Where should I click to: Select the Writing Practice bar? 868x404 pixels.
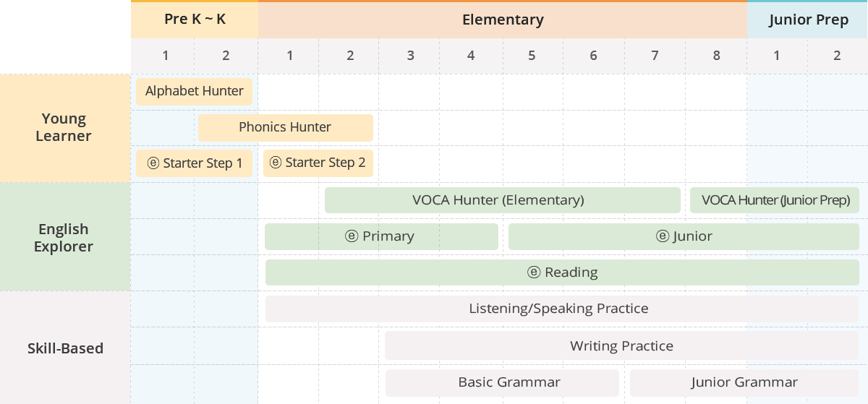point(622,346)
